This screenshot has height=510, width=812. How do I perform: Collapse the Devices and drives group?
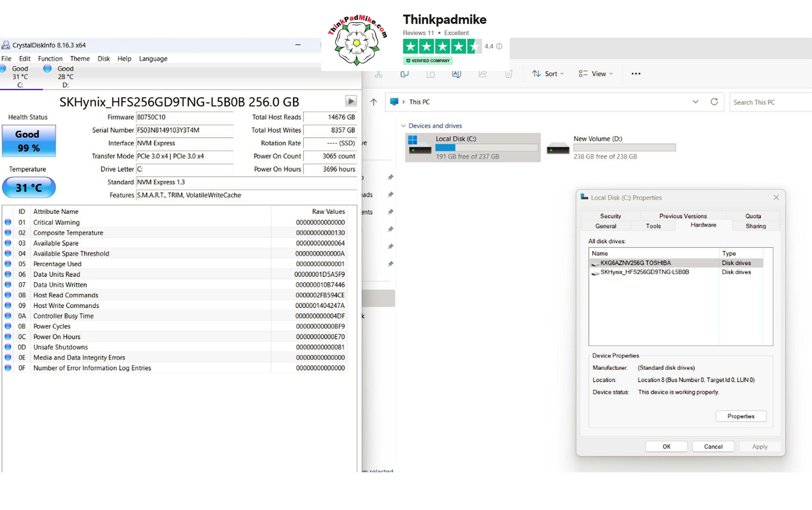403,126
